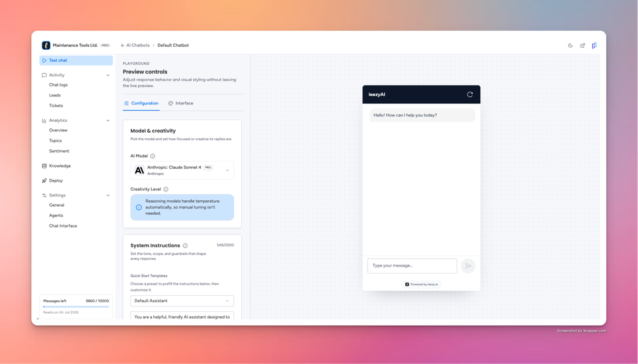Click the Deploy rocket icon

(44, 180)
